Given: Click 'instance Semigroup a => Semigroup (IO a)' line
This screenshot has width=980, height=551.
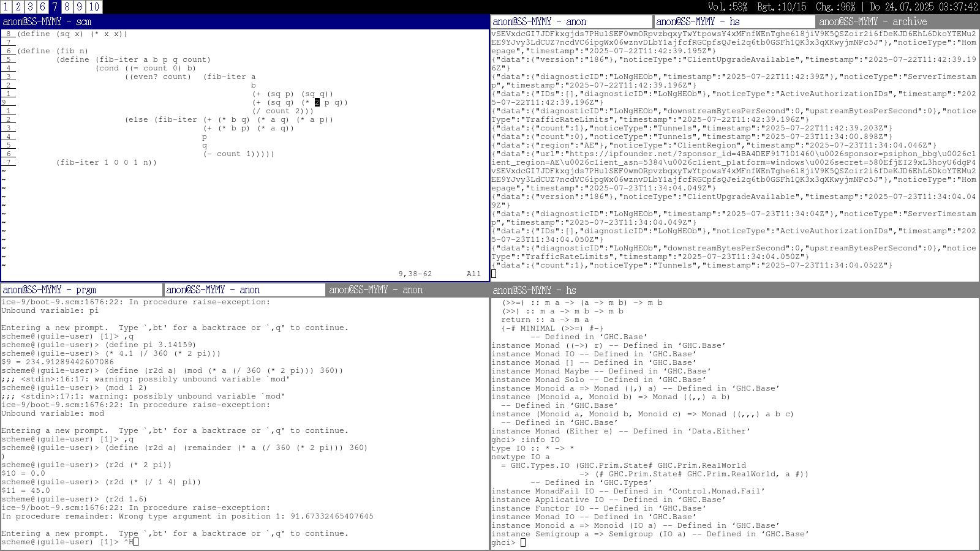Looking at the screenshot, I should [650, 534].
